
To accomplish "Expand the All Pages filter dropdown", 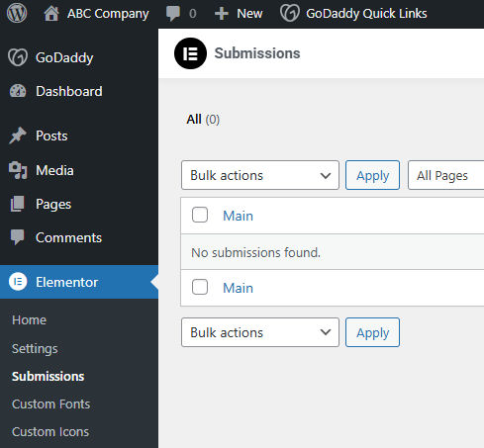I will click(x=445, y=175).
